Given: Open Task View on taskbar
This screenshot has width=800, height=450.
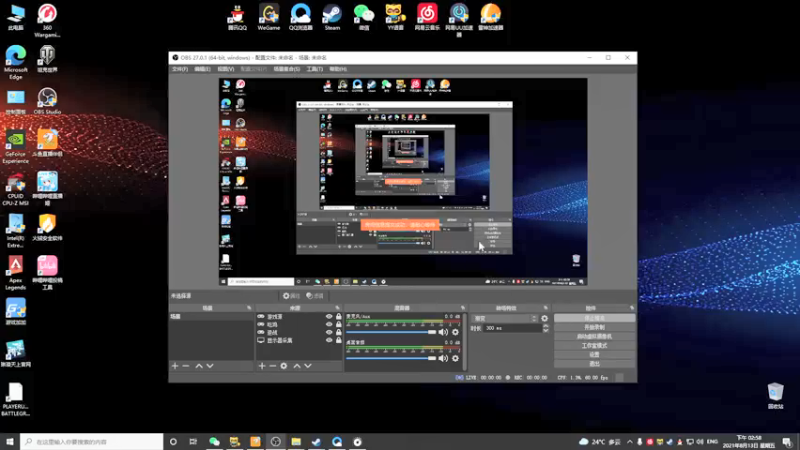Looking at the screenshot, I should pyautogui.click(x=193, y=441).
